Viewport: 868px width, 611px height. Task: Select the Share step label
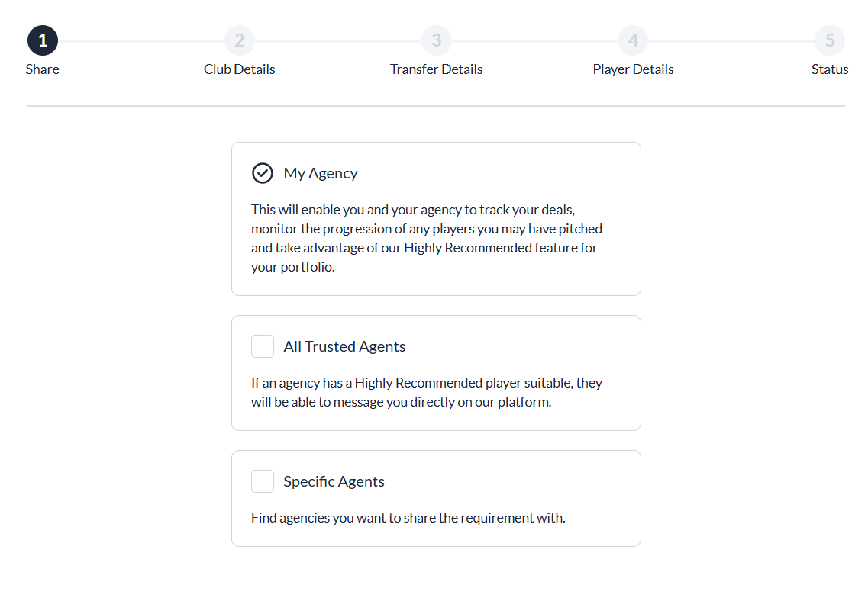(x=42, y=69)
